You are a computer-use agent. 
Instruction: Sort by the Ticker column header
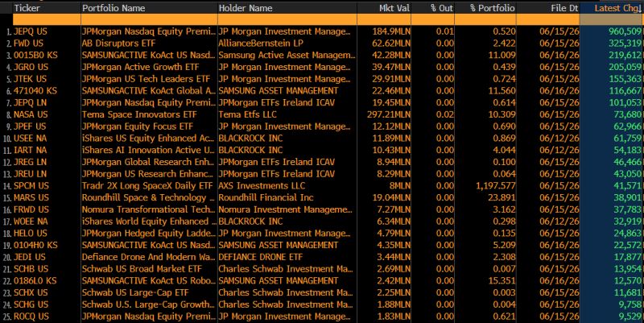point(47,8)
